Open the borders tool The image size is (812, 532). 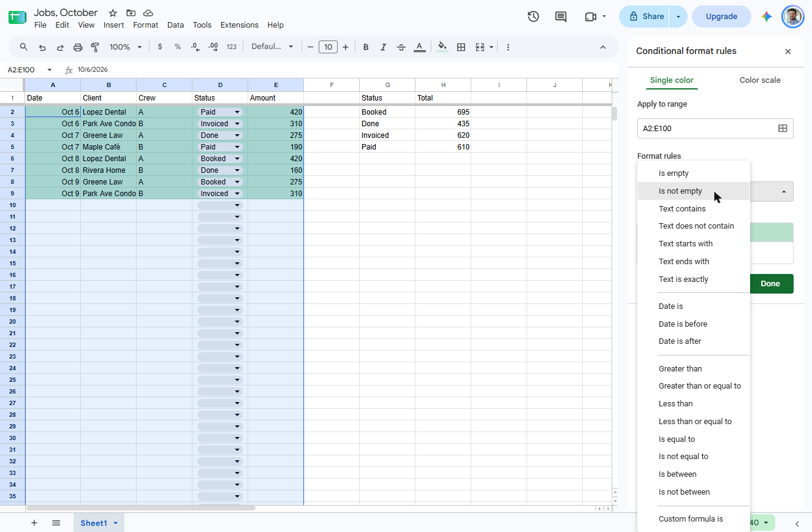tap(461, 47)
